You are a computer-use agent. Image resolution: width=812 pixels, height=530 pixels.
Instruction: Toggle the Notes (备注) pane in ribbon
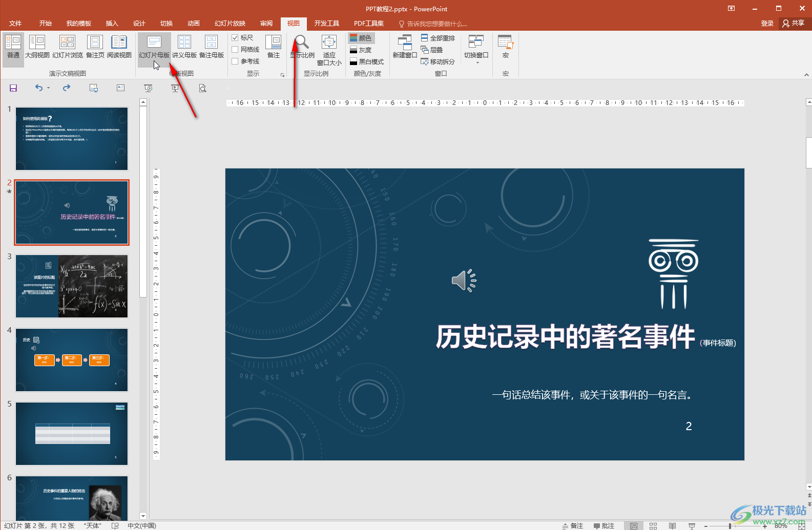point(274,47)
